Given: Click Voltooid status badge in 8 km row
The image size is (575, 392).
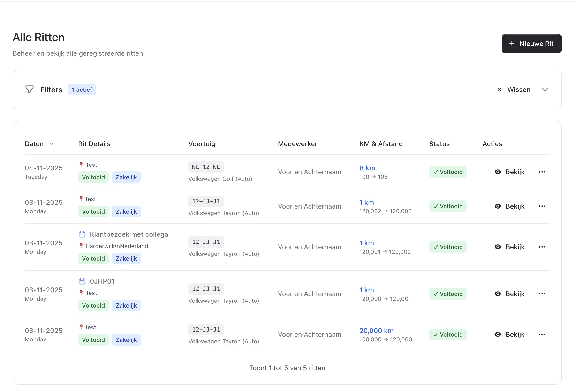Looking at the screenshot, I should 448,172.
